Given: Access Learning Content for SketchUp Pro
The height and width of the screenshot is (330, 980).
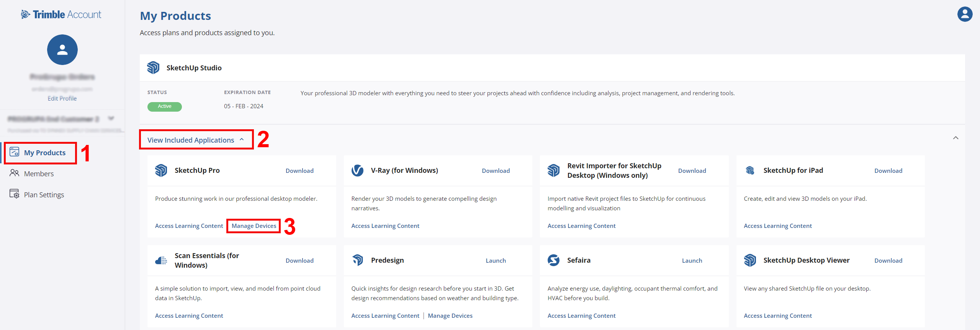Looking at the screenshot, I should (x=189, y=226).
